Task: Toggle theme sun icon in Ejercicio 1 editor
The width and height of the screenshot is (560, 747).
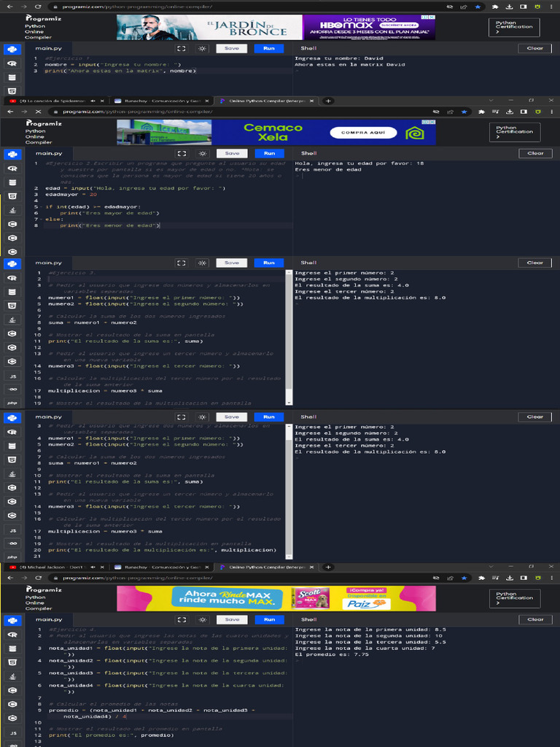Action: tap(202, 48)
